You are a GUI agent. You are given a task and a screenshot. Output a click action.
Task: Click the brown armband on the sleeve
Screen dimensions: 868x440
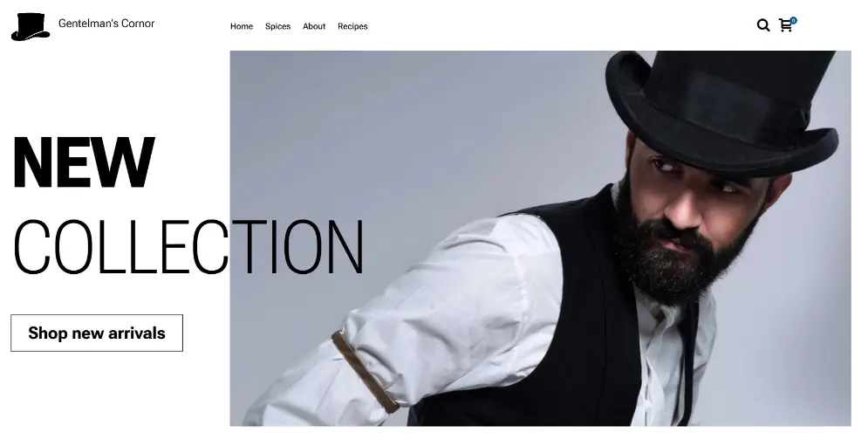tap(366, 371)
